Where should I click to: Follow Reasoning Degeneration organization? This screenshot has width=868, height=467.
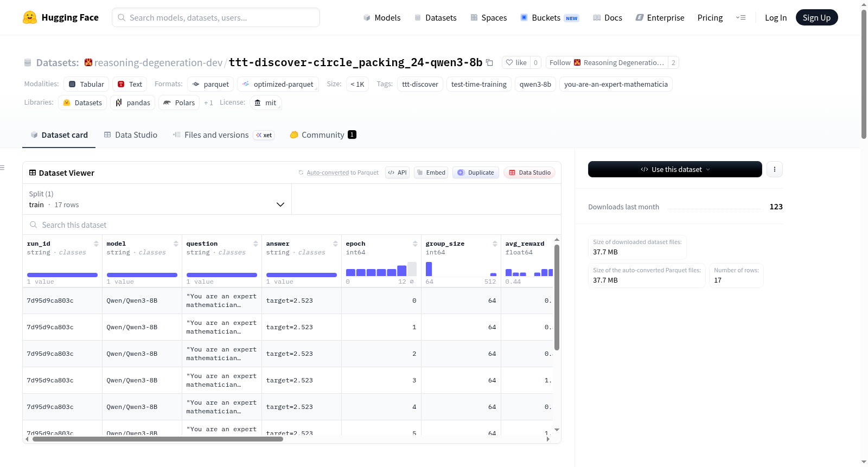pyautogui.click(x=607, y=62)
